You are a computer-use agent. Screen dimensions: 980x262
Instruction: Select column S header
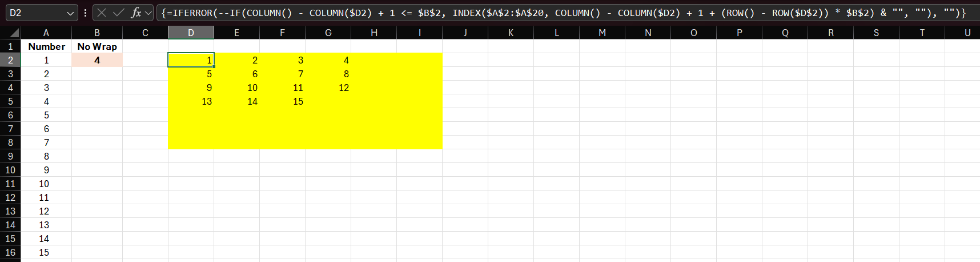(876, 33)
